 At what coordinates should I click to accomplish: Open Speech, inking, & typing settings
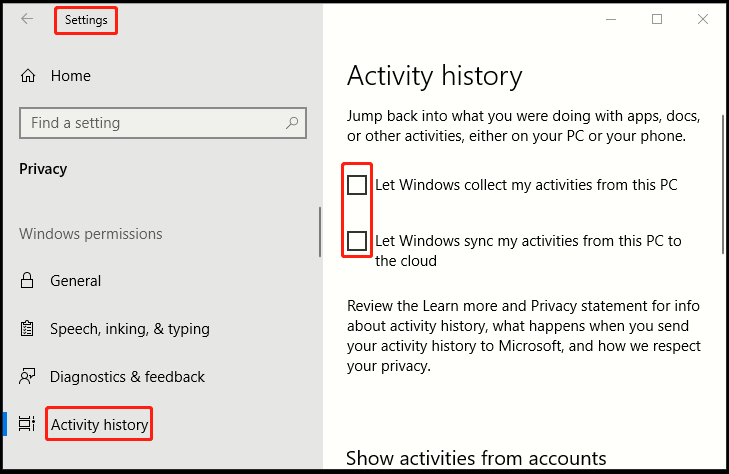130,329
